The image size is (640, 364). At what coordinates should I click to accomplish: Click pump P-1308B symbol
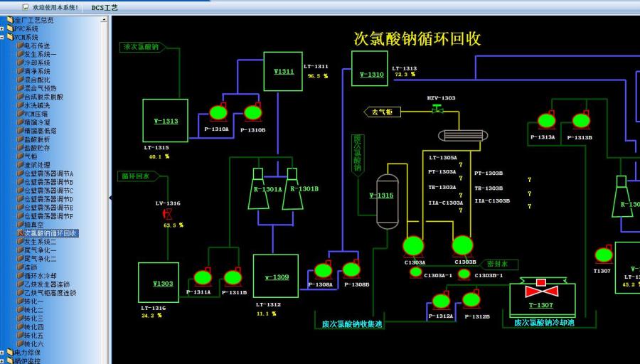coord(351,269)
